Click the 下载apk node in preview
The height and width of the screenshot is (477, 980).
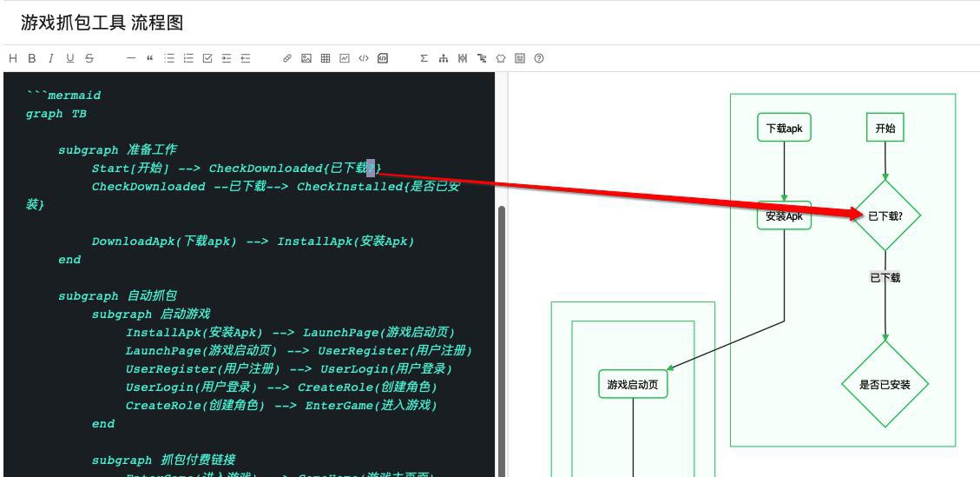pyautogui.click(x=784, y=128)
